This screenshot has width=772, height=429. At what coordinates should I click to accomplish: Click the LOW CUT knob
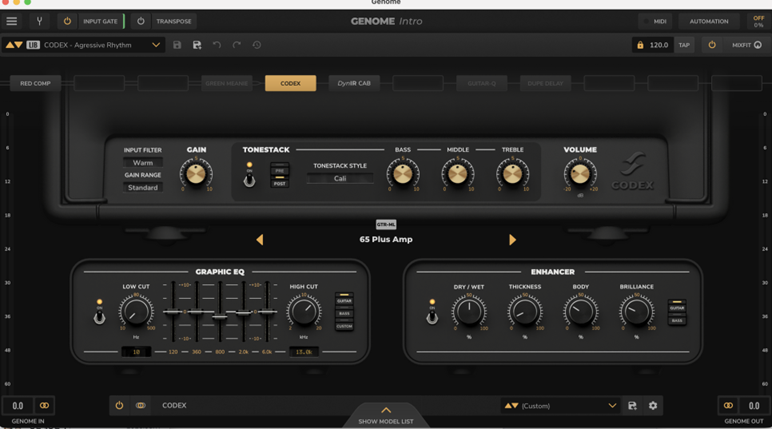(x=136, y=312)
